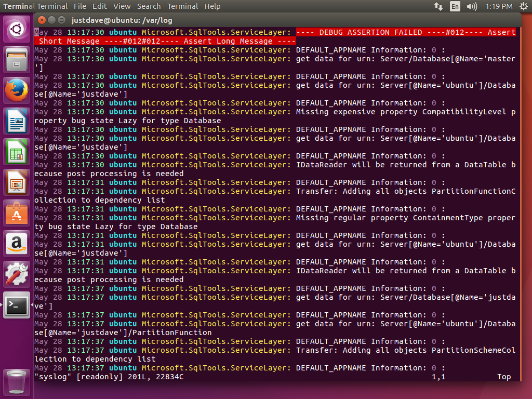Launch Firefox web browser
Viewport: 532px width, 399px height.
tap(17, 90)
